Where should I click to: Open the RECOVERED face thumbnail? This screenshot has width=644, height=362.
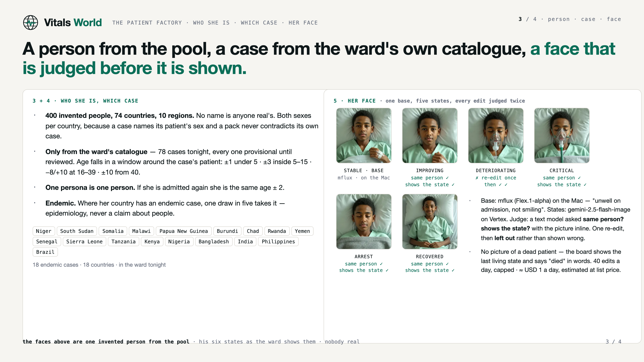pyautogui.click(x=430, y=222)
